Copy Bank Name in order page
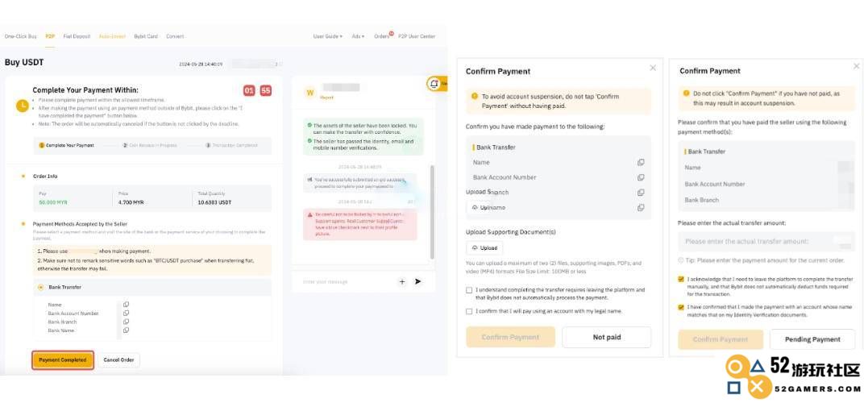The width and height of the screenshot is (868, 403). (127, 330)
